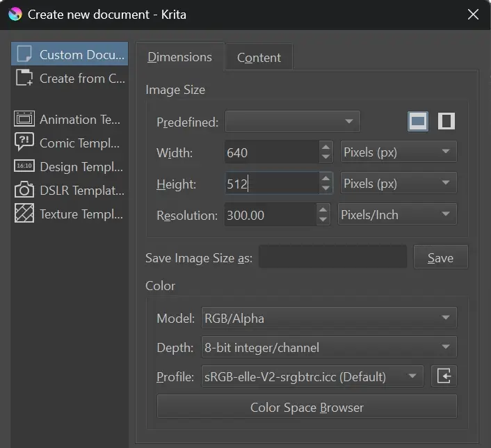
Task: Click the Height field showing 512
Action: pyautogui.click(x=272, y=183)
